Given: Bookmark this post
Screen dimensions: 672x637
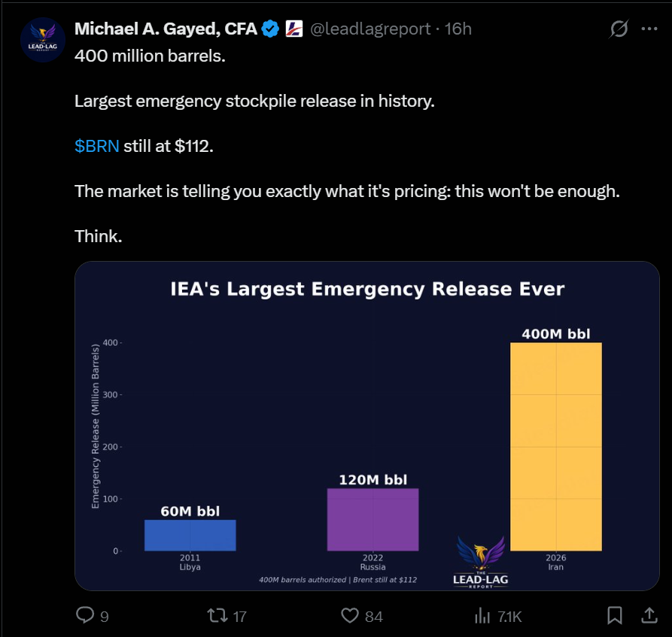Looking at the screenshot, I should click(x=615, y=616).
